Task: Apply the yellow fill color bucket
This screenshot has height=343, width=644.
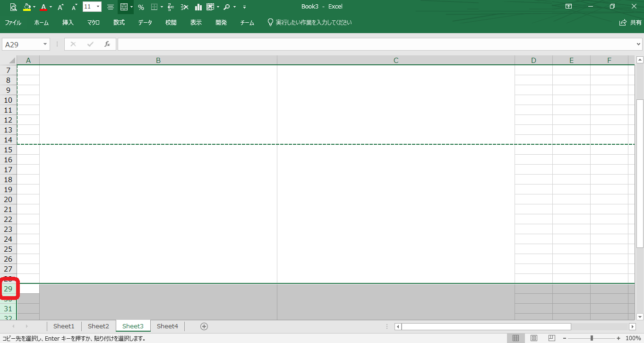Action: pos(27,7)
